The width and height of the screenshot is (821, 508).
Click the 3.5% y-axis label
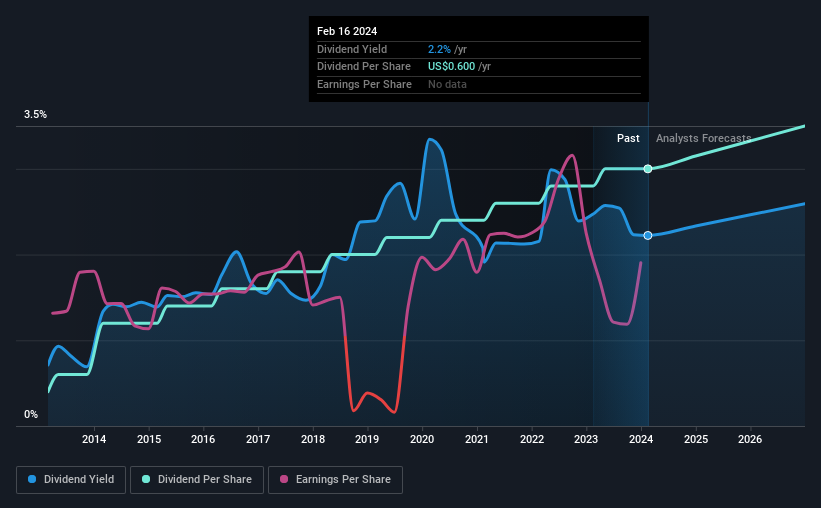point(36,115)
